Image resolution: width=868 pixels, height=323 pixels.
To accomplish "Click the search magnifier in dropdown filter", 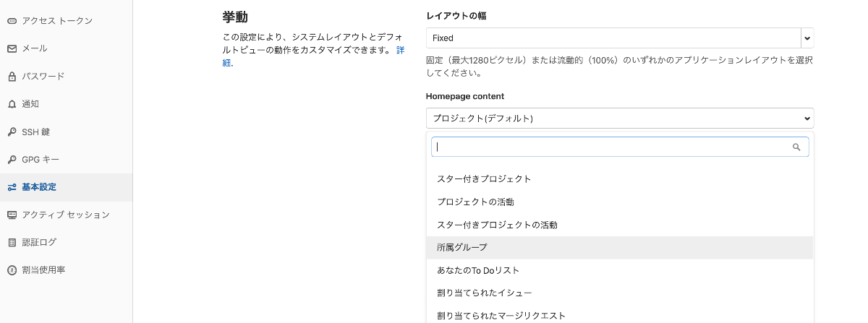I will click(796, 147).
